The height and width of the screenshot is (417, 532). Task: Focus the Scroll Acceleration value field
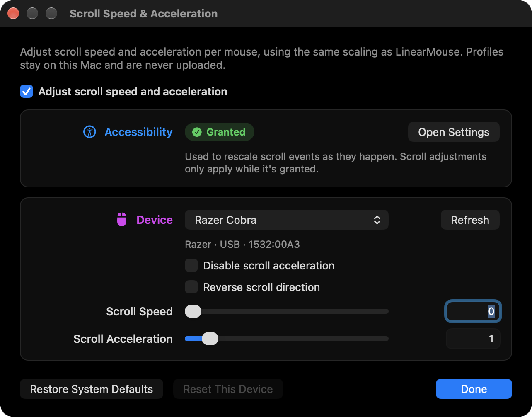(473, 339)
